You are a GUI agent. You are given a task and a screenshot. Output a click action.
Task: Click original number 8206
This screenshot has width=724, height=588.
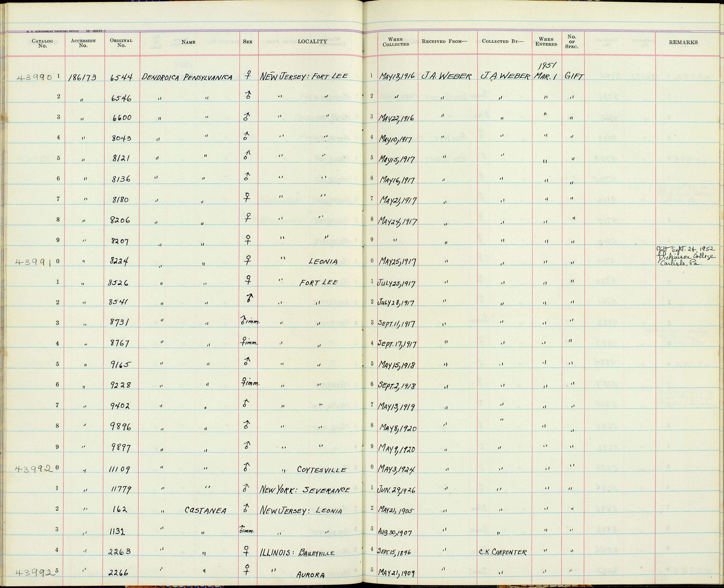pyautogui.click(x=121, y=220)
